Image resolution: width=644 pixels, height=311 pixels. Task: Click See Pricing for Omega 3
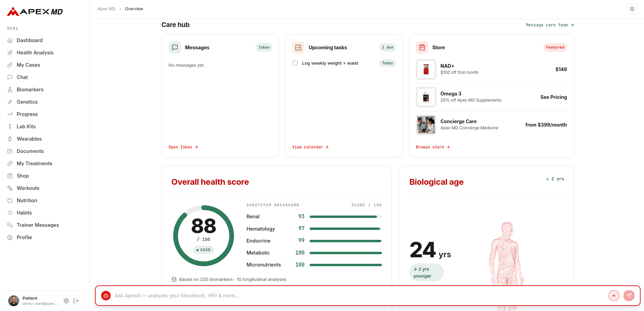(x=553, y=97)
